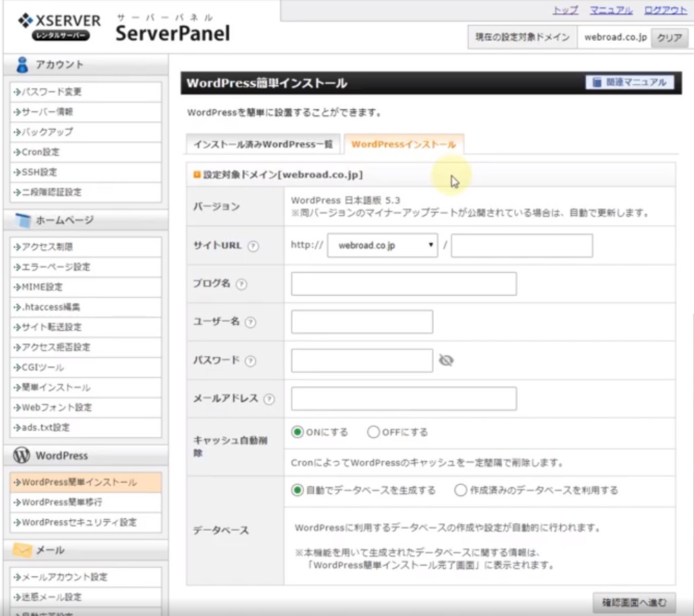Open 簡単インストール in sidebar
Viewport: 694px width, 616px height.
coord(86,388)
